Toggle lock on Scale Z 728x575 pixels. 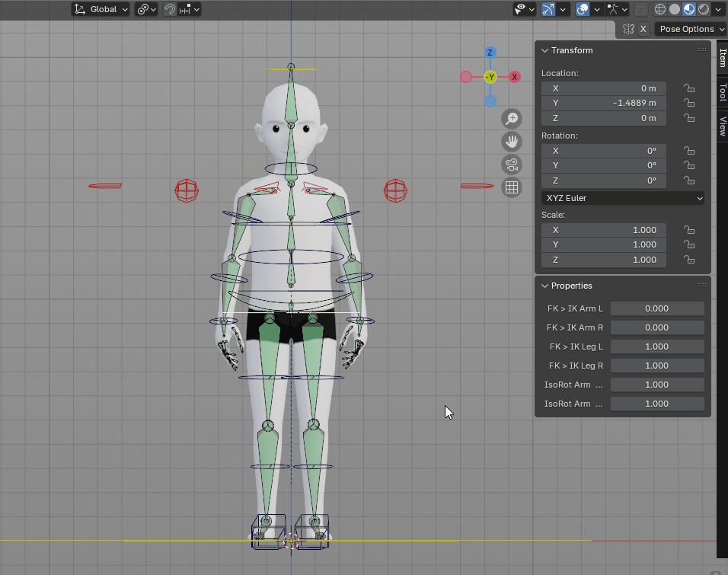pyautogui.click(x=688, y=260)
